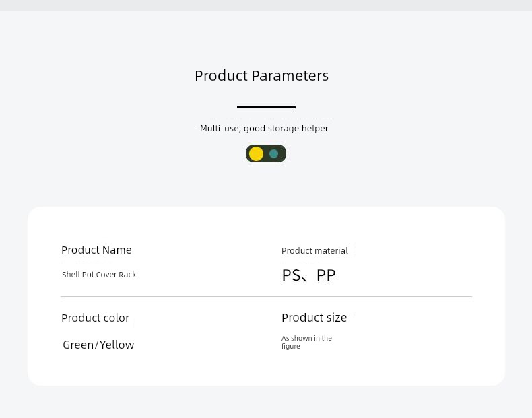Viewport: 532px width, 418px height.
Task: Click the yellow color dot
Action: 256,153
